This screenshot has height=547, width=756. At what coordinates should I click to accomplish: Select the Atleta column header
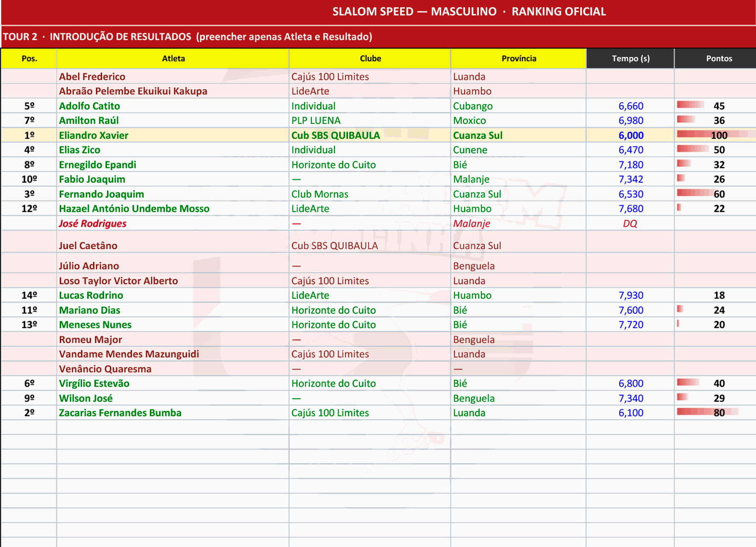pos(173,58)
